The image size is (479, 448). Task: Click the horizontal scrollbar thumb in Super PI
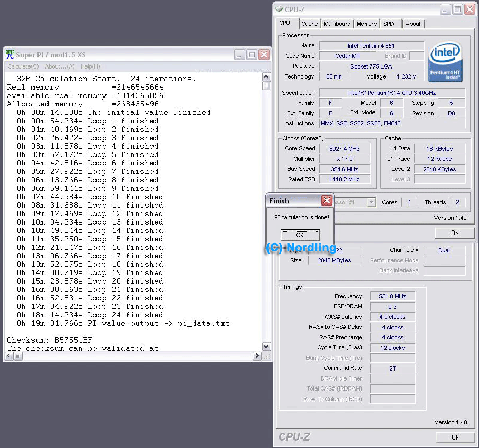click(x=18, y=356)
